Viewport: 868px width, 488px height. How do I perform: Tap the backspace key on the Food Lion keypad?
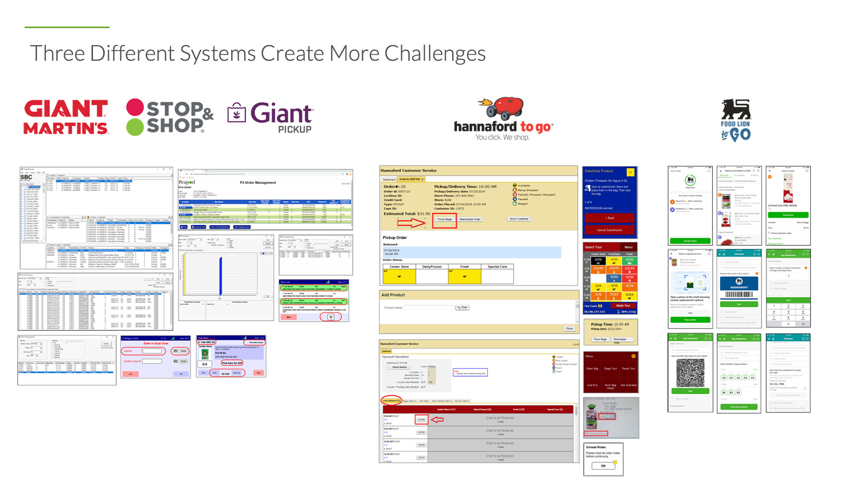click(803, 324)
